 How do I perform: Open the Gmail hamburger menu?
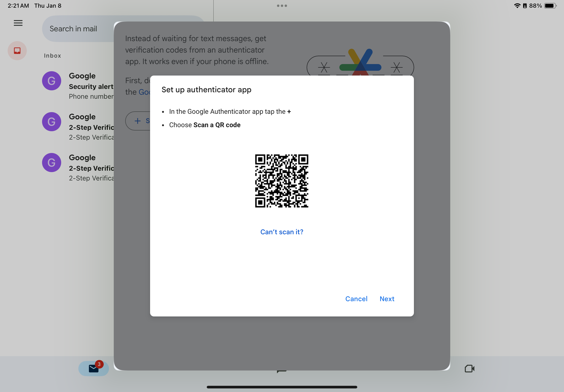click(x=18, y=23)
